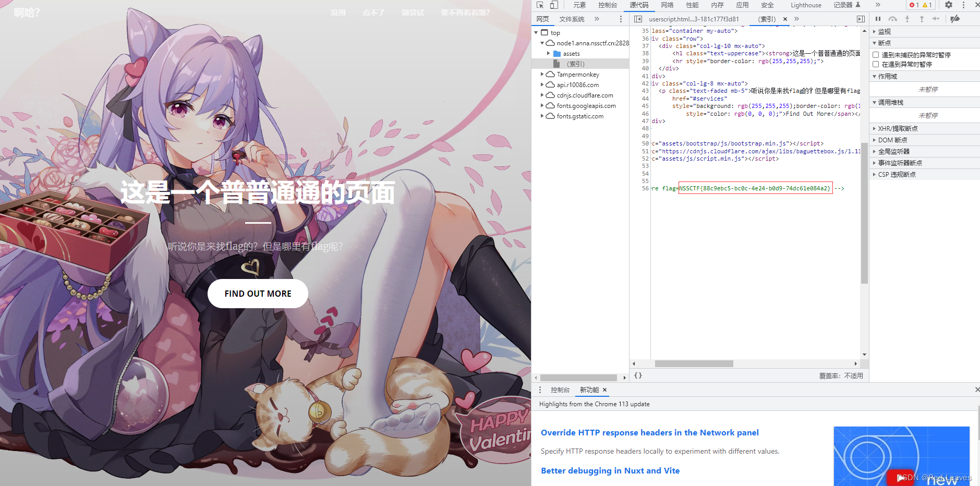Viewport: 980px width, 486px height.
Task: Hide the navigator sidebar icon
Action: tap(638, 19)
